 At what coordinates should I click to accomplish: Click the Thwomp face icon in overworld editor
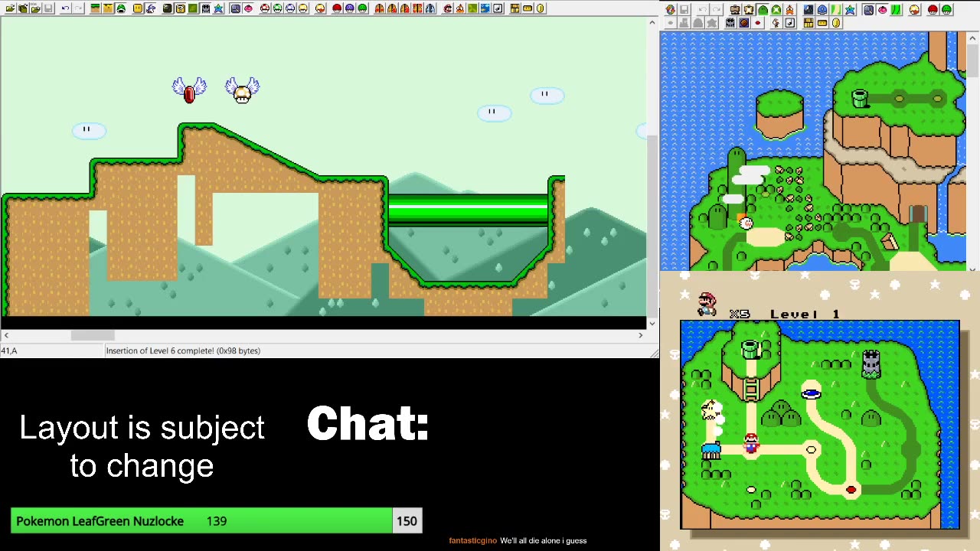pos(730,23)
